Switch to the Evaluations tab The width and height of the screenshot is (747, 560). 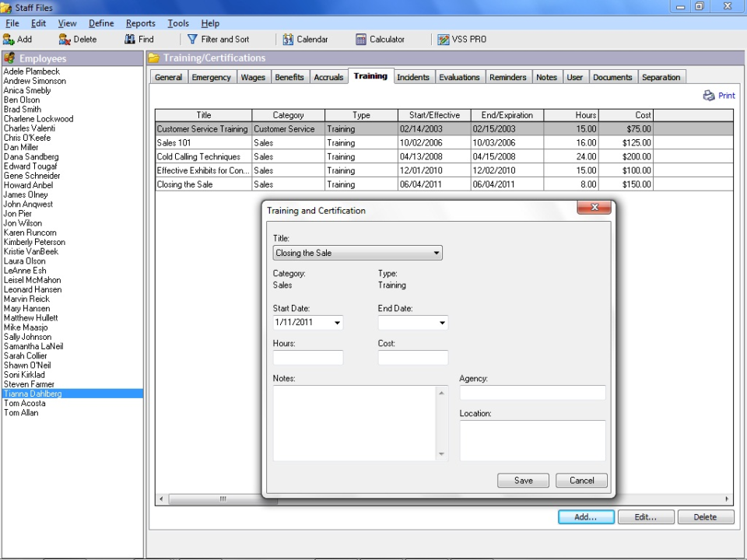pos(459,77)
